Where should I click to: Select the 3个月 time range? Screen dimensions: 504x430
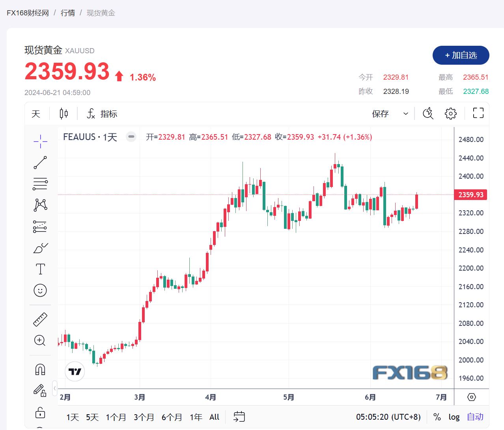point(144,417)
